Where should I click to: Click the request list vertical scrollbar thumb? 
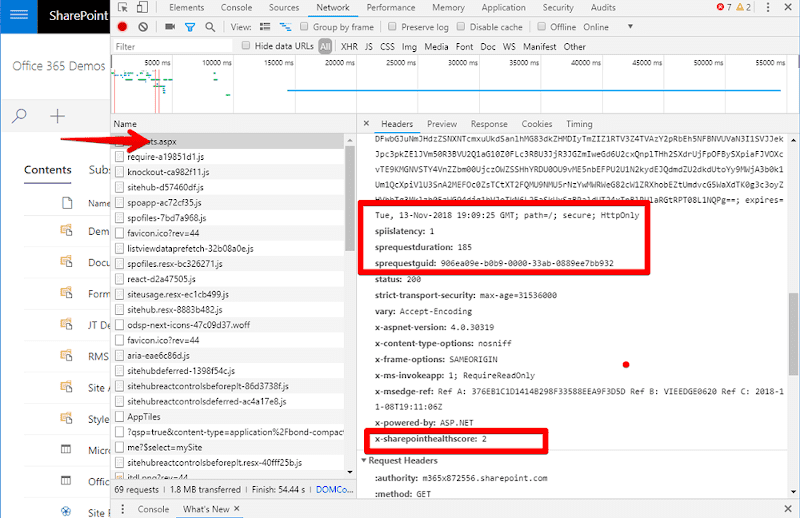pyautogui.click(x=349, y=198)
